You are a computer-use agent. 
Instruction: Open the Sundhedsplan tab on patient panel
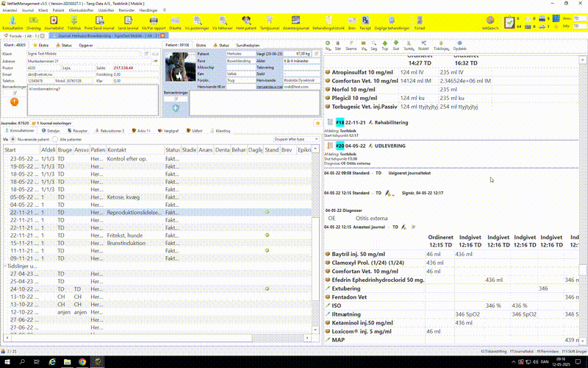(x=248, y=45)
